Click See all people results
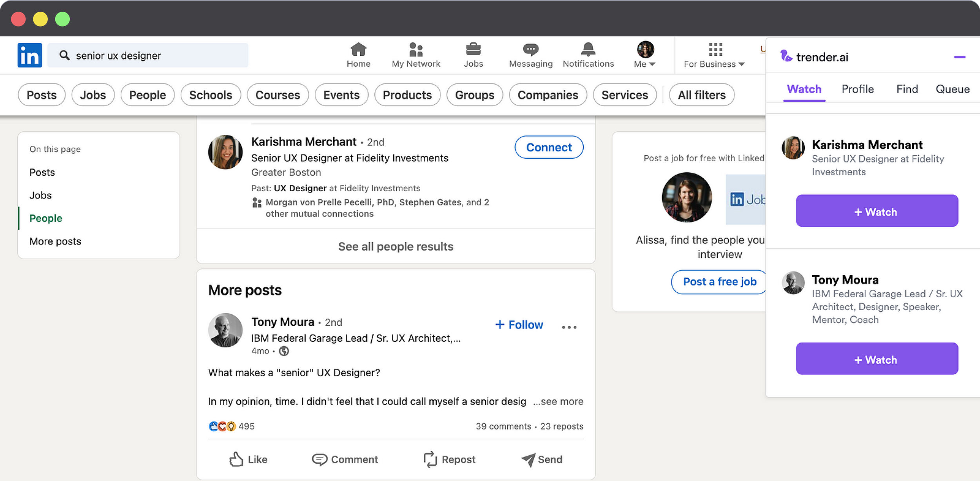The height and width of the screenshot is (481, 980). [x=396, y=247]
